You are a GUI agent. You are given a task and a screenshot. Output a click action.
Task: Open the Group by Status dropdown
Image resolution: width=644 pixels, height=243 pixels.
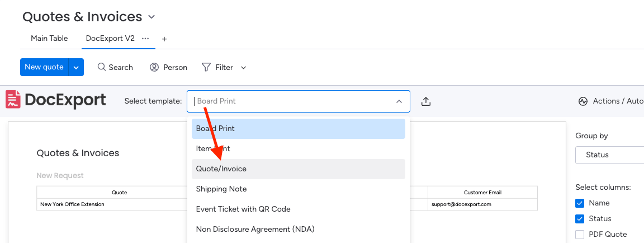coord(609,155)
